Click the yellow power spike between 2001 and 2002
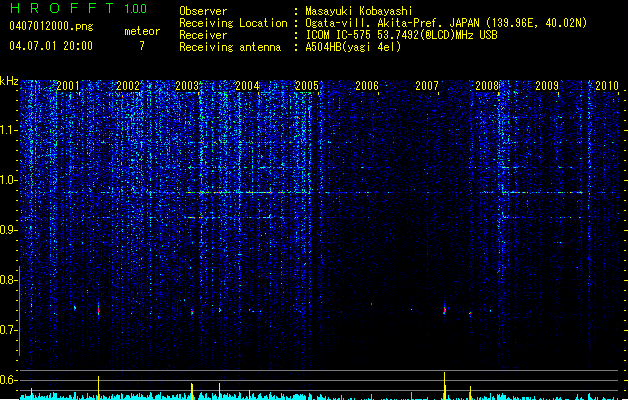The height and width of the screenshot is (400, 629). (98, 388)
